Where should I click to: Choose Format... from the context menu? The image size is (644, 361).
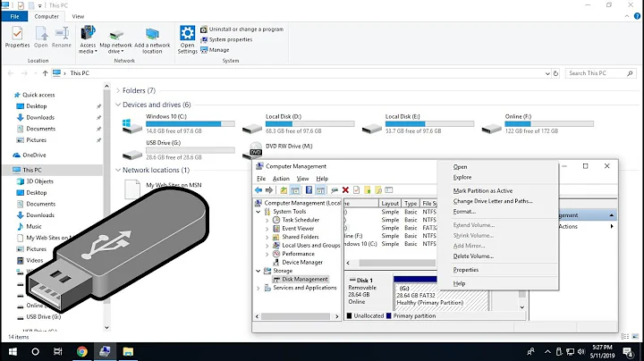[x=464, y=212]
